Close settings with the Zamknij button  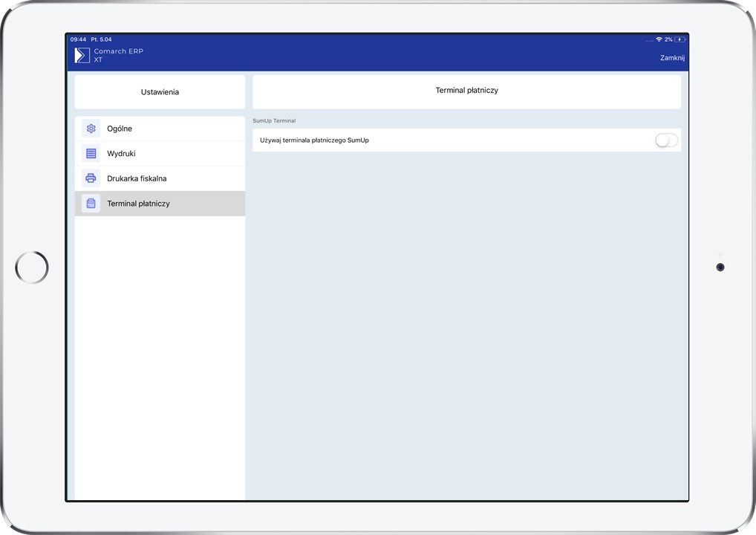(x=672, y=58)
